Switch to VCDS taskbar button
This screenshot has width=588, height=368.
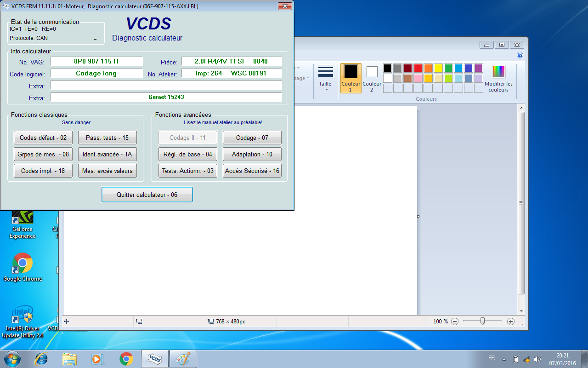[155, 359]
